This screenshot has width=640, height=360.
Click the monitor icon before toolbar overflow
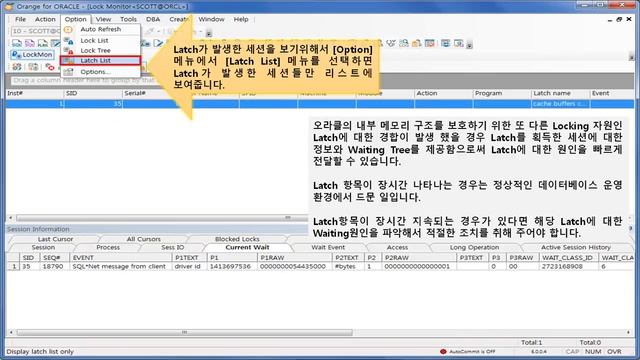[459, 43]
